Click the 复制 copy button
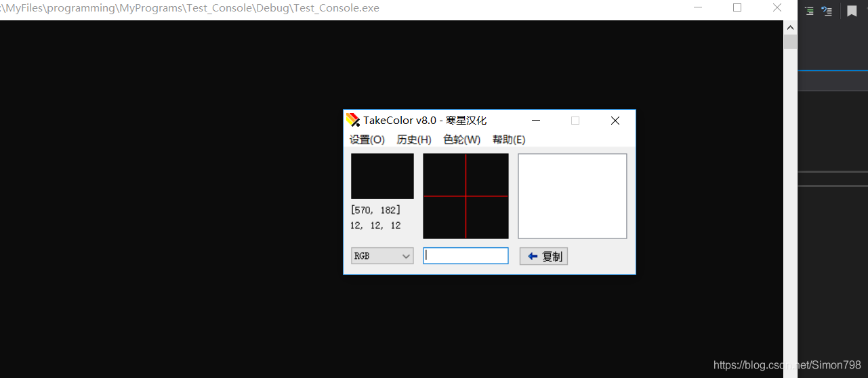 [543, 256]
